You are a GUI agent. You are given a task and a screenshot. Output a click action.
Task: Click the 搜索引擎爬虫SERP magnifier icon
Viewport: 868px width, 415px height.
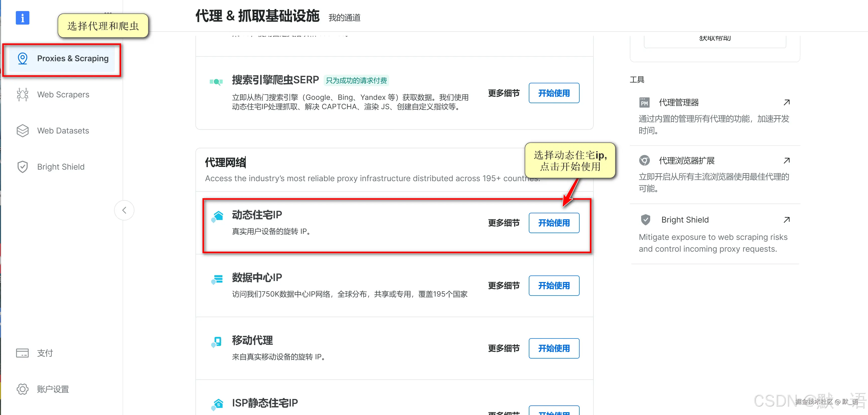(x=217, y=81)
